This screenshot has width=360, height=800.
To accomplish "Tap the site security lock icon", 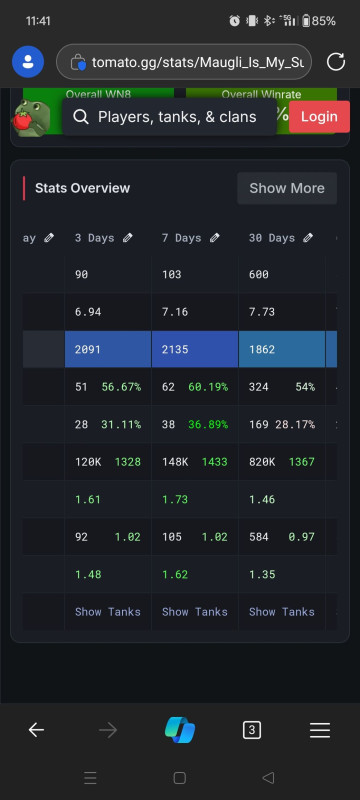I will 78,63.
